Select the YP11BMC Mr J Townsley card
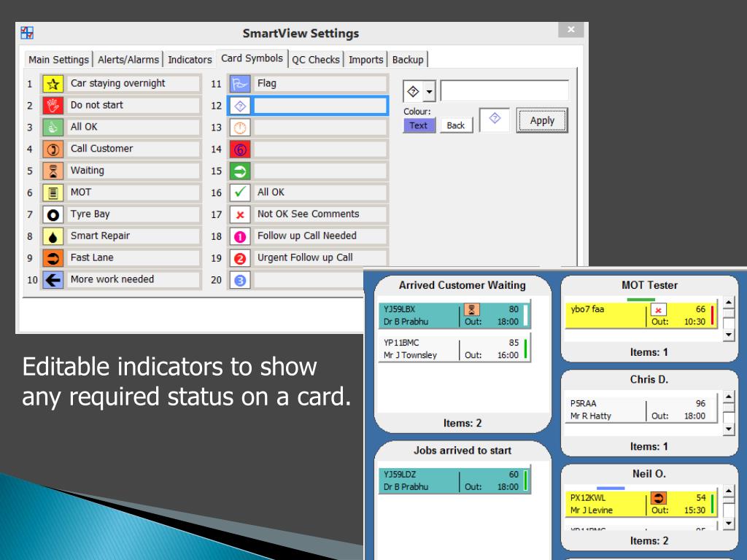The width and height of the screenshot is (747, 560). point(454,349)
